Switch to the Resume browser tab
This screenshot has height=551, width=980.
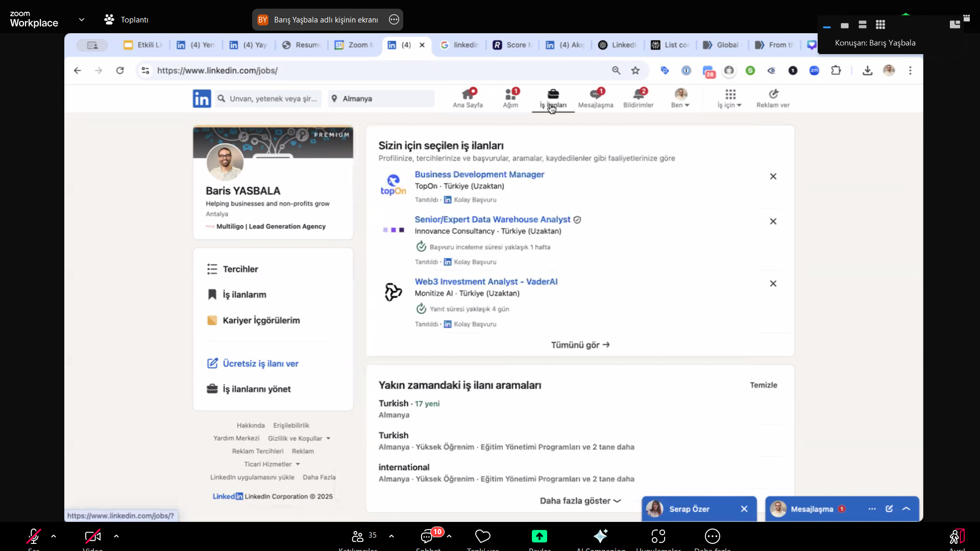tap(302, 45)
